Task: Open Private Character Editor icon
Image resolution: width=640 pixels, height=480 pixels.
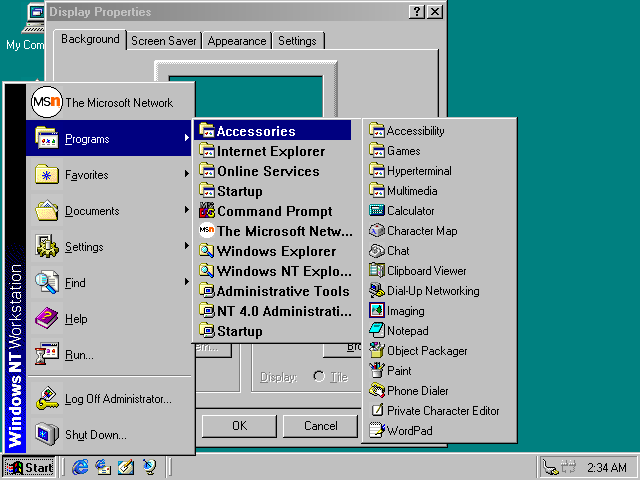Action: (376, 411)
